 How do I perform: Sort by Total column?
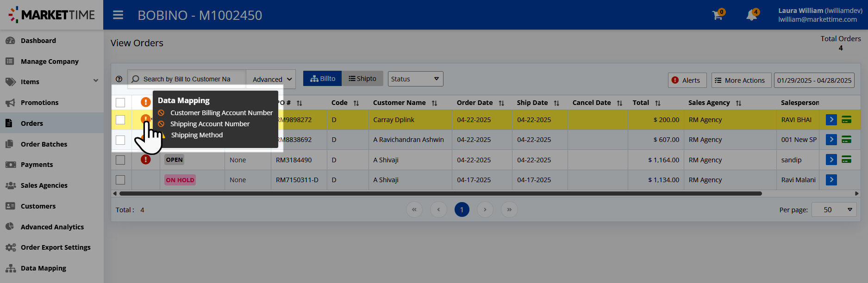658,103
